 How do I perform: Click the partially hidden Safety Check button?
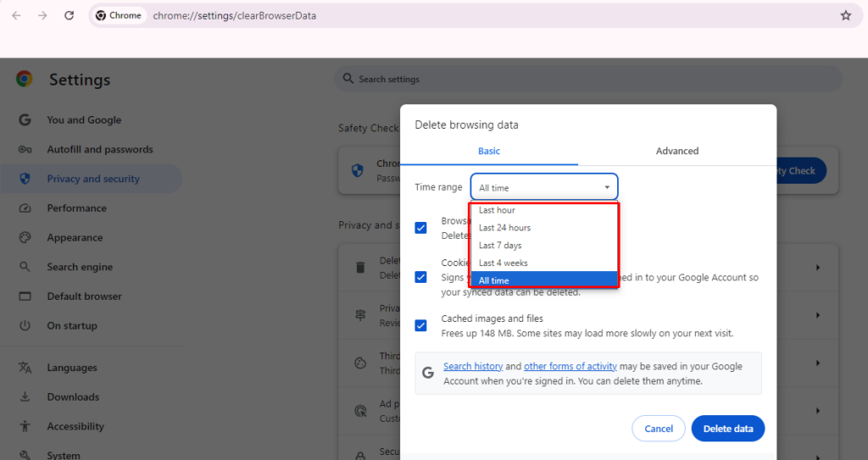(x=801, y=170)
